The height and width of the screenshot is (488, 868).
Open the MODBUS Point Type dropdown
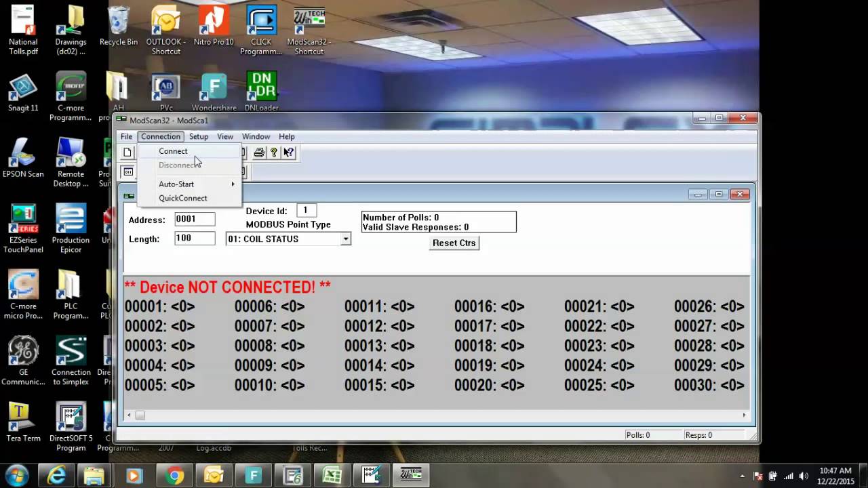346,239
